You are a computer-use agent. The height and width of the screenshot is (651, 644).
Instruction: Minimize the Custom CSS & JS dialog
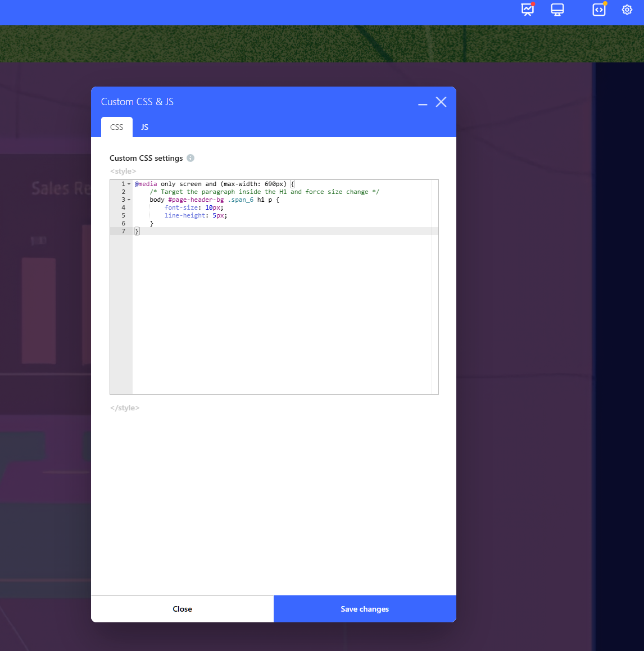423,102
